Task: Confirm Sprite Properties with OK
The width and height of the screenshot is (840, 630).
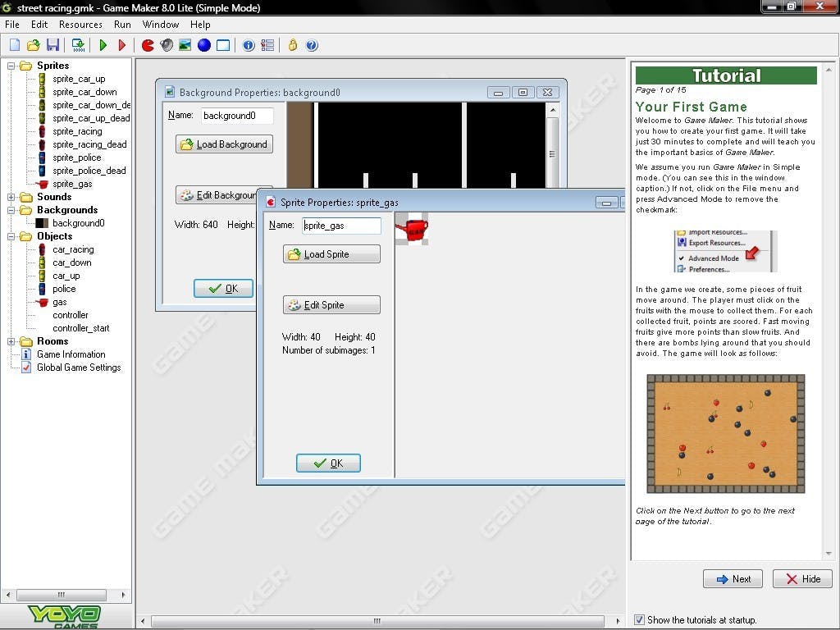Action: click(x=328, y=463)
